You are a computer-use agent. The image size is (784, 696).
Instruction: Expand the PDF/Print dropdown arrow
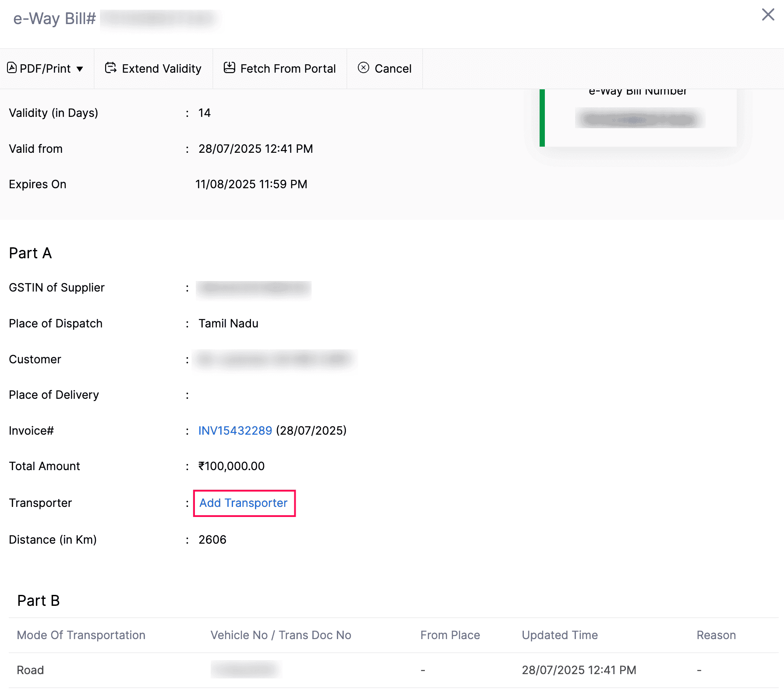click(80, 69)
